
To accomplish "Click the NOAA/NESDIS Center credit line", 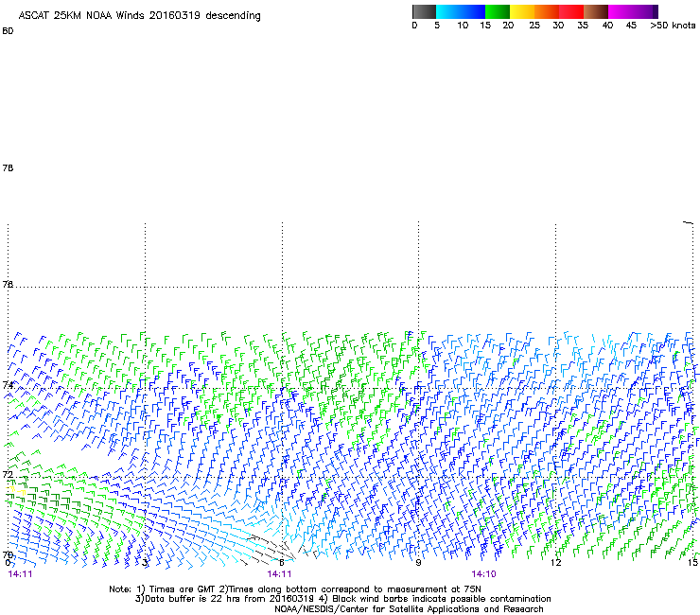I will [409, 609].
